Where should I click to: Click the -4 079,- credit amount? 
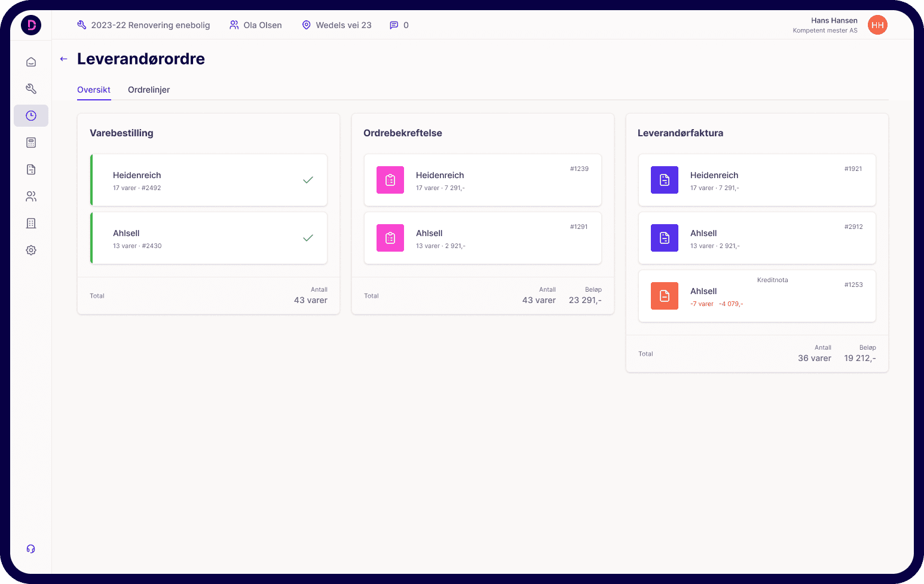click(731, 304)
